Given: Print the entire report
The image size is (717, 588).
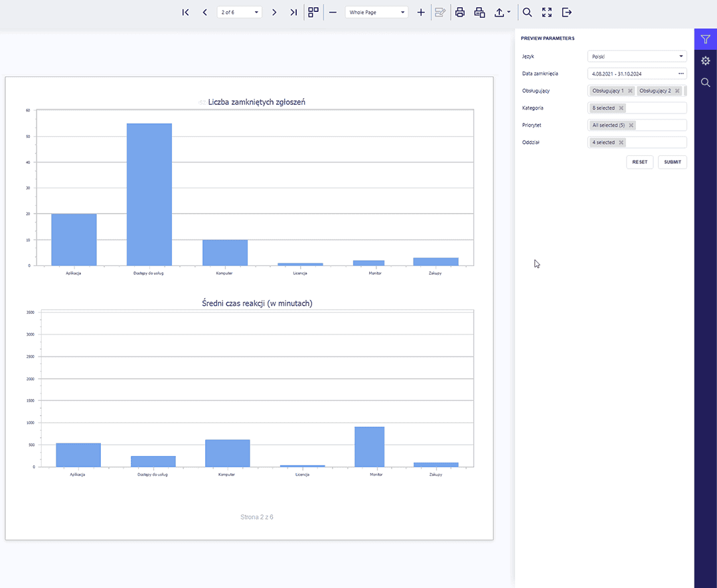Looking at the screenshot, I should tap(459, 12).
